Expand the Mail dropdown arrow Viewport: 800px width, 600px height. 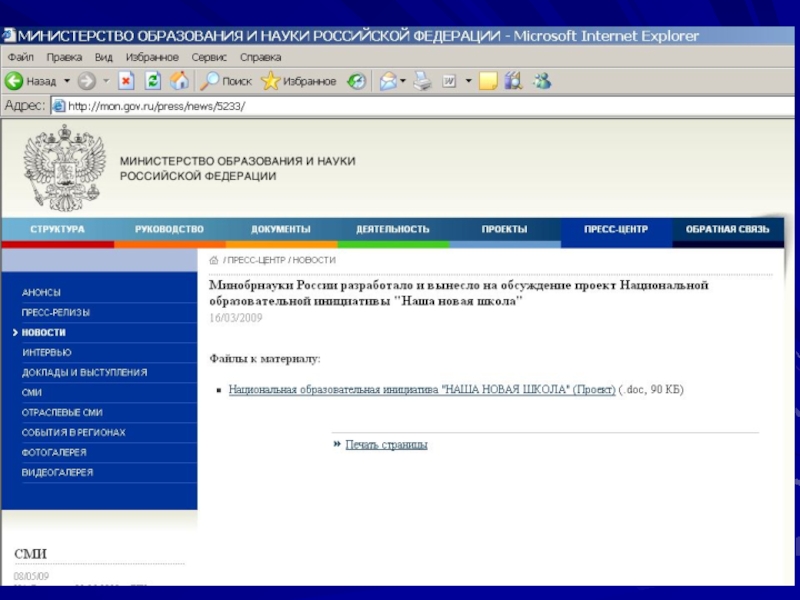click(x=403, y=81)
